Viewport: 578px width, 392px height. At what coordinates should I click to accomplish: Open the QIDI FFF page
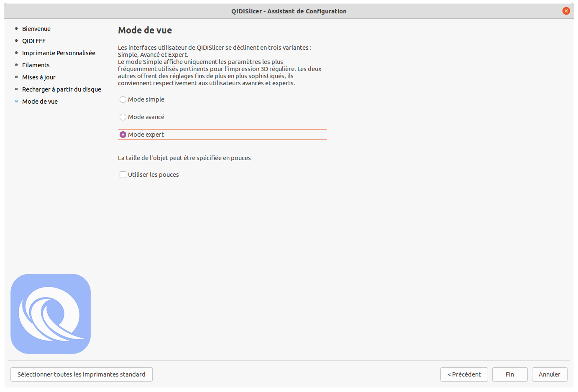tap(34, 41)
